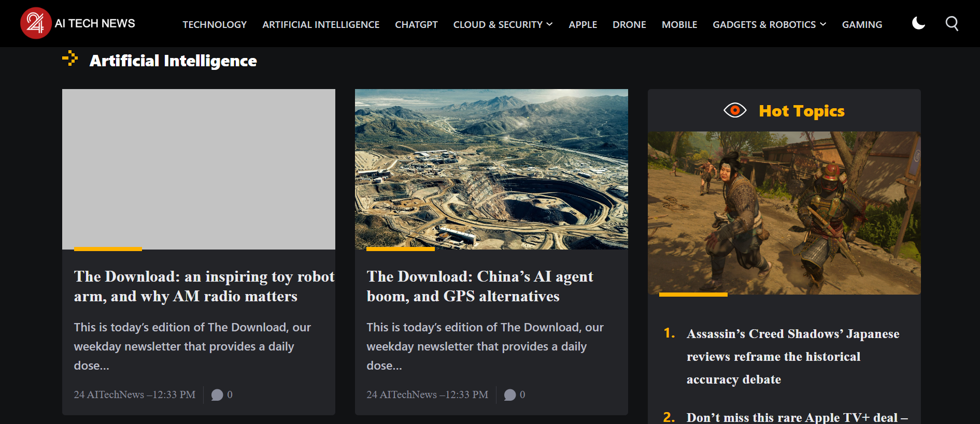
Task: Click the comment bubble under China's AI agent article
Action: coord(510,395)
